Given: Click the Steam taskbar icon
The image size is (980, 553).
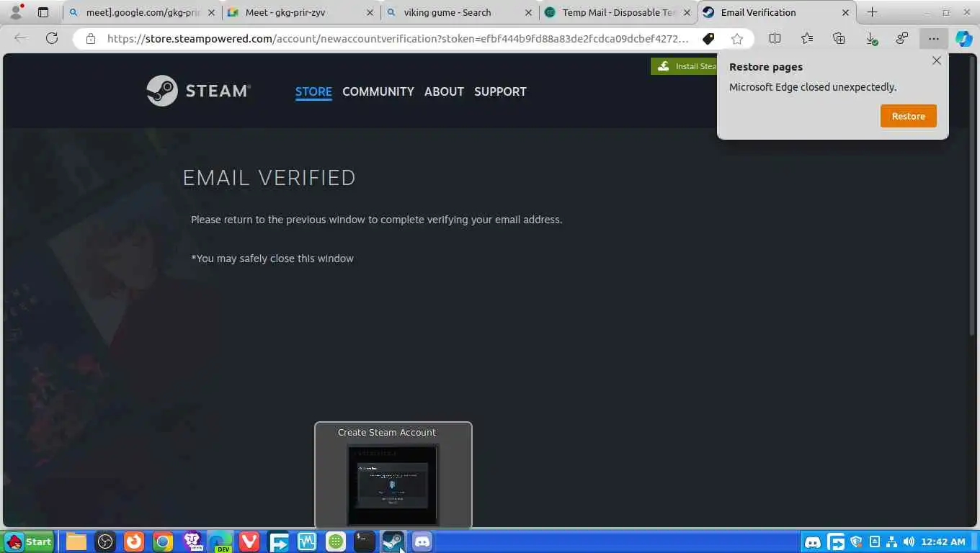Looking at the screenshot, I should point(393,541).
